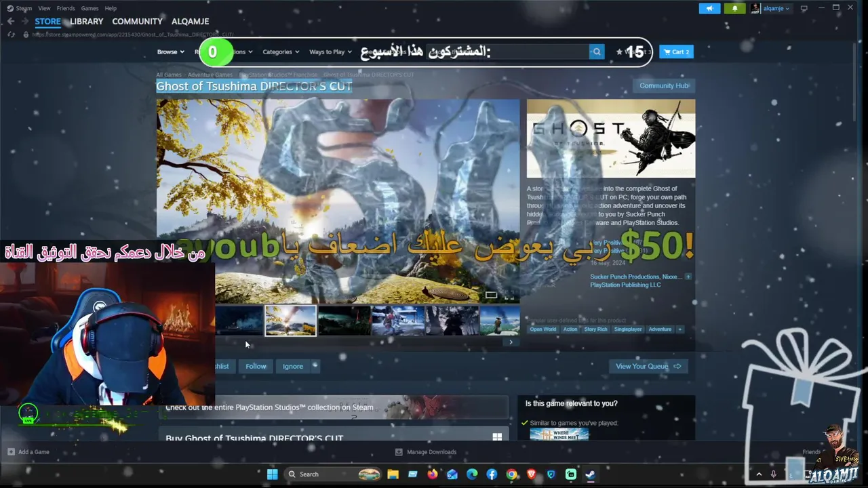Switch to the ALQAMJE profile tab
This screenshot has width=868, height=488.
190,22
